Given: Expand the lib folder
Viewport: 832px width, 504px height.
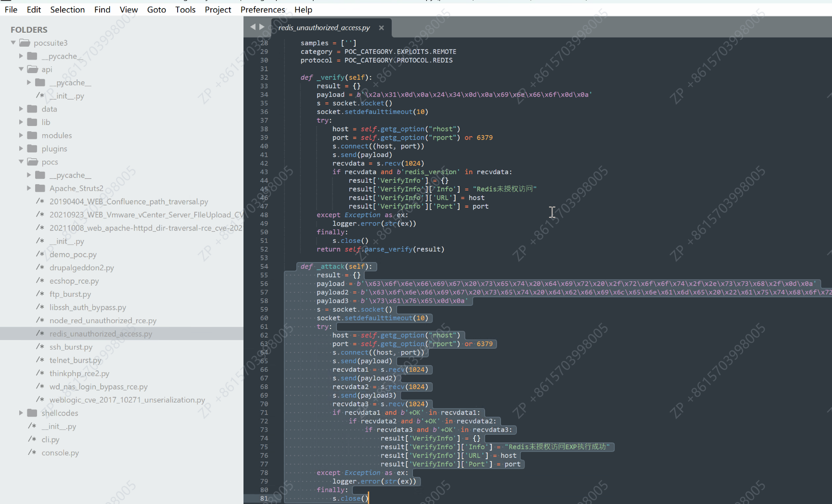Looking at the screenshot, I should pos(21,122).
